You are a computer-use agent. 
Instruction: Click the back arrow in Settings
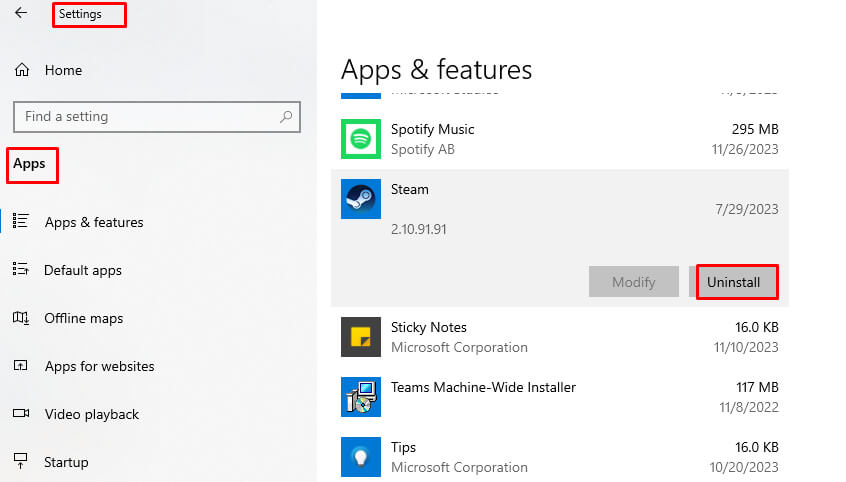(21, 14)
